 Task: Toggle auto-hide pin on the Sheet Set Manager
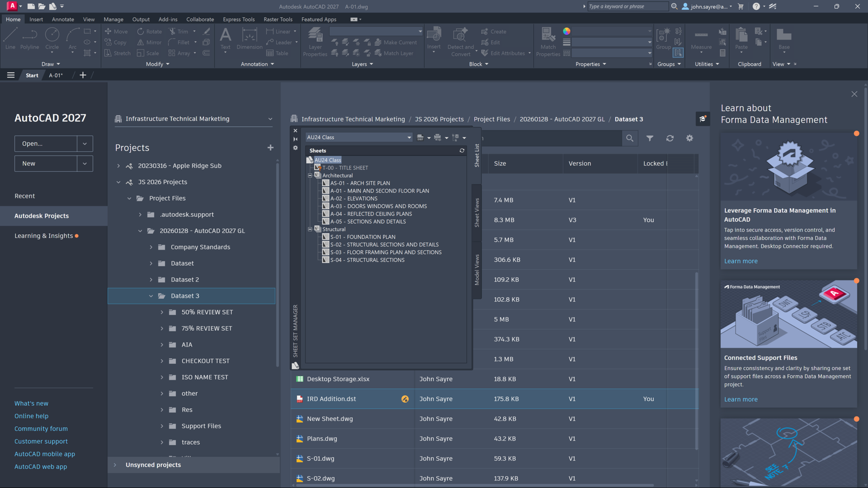[295, 139]
